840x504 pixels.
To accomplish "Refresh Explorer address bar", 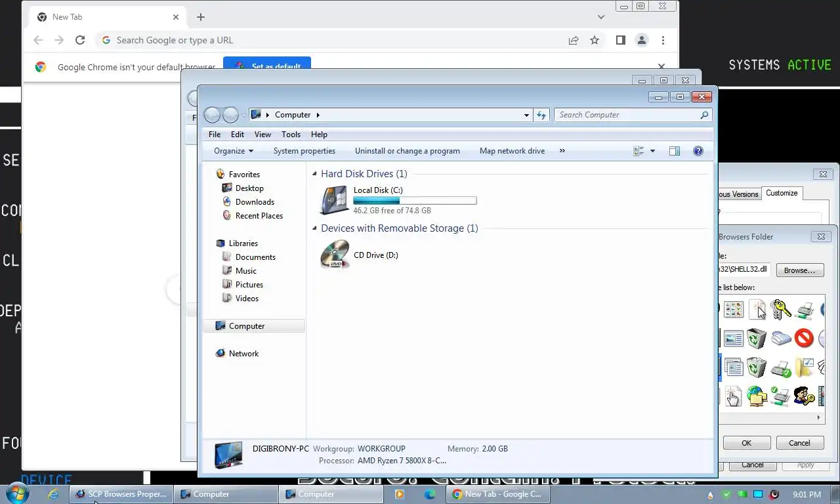I will pyautogui.click(x=541, y=115).
